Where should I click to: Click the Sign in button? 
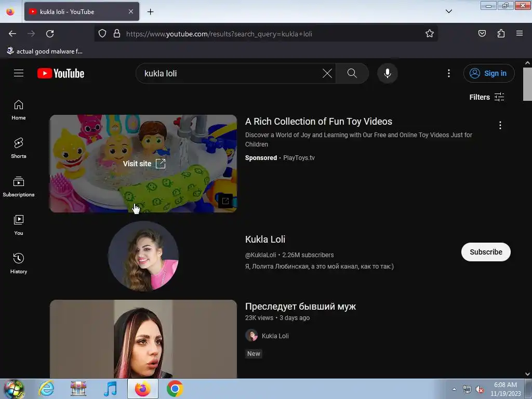pyautogui.click(x=489, y=73)
